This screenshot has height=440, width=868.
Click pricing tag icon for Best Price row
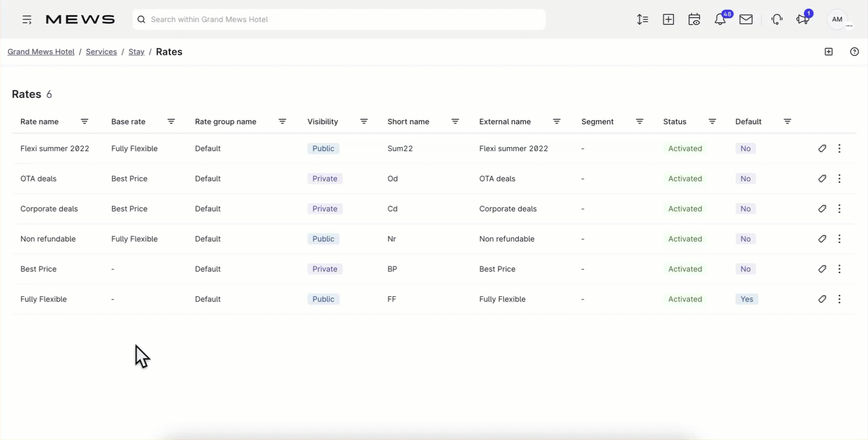point(822,269)
